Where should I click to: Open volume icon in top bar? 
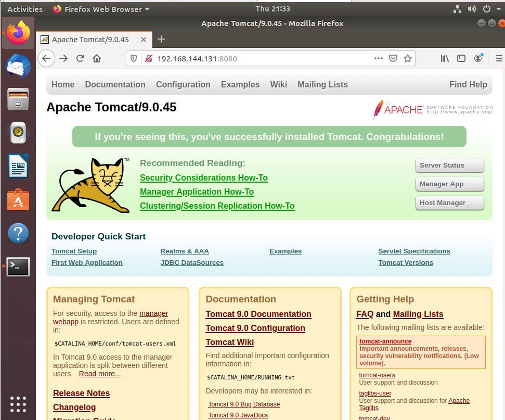tap(472, 9)
